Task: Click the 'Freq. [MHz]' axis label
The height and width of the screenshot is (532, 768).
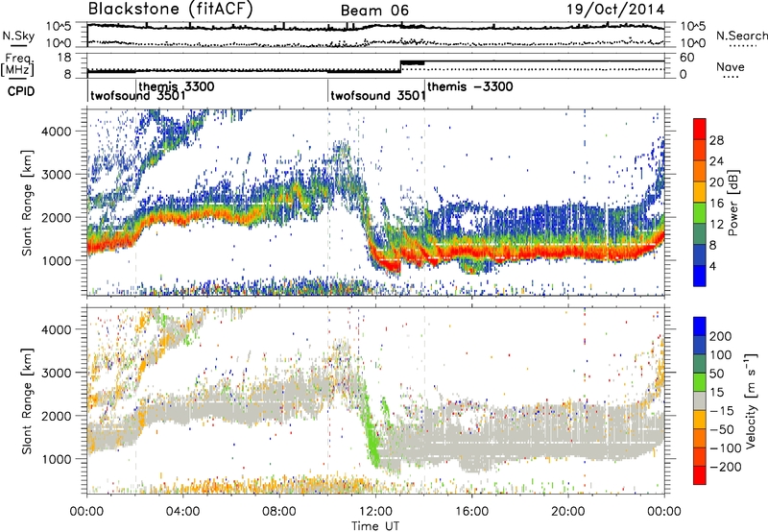Action: pos(17,65)
